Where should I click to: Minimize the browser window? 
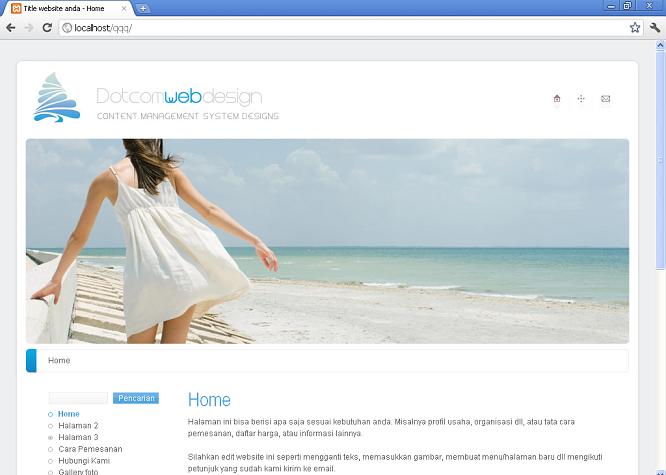click(x=611, y=6)
